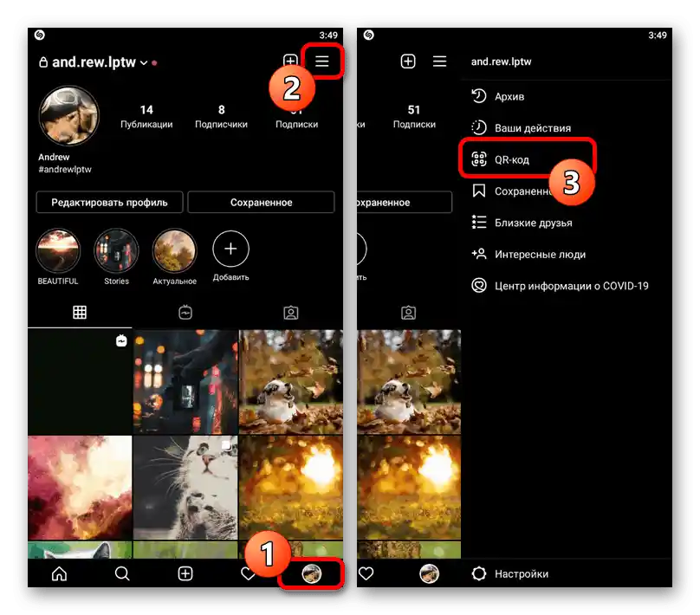Click add-person icon for Интересные люди
700x615 pixels.
pyautogui.click(x=479, y=254)
